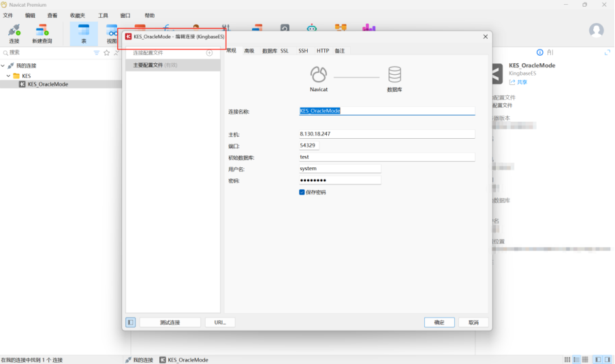Collapse the KES folder in tree
The width and height of the screenshot is (615, 364).
point(9,76)
